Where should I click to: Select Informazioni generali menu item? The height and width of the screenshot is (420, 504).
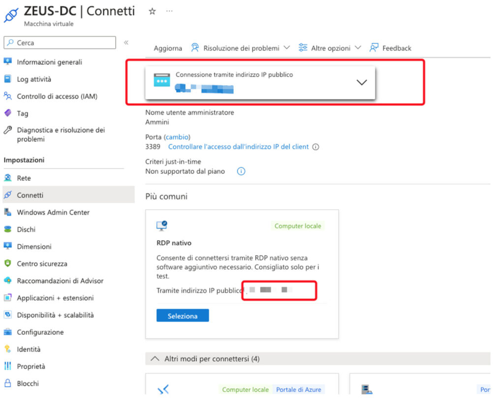(49, 62)
